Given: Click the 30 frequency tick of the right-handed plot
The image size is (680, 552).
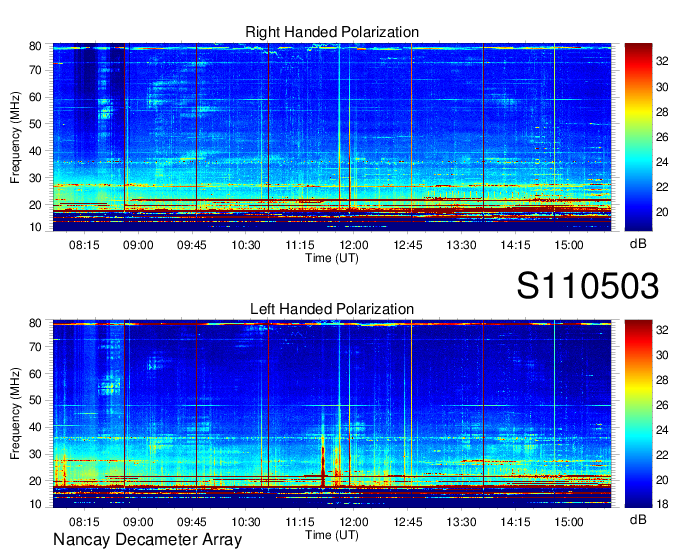Looking at the screenshot, I should (35, 178).
